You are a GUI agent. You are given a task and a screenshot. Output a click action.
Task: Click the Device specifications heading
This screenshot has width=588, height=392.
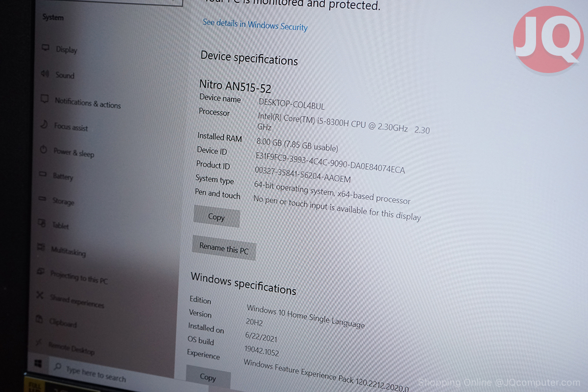249,58
